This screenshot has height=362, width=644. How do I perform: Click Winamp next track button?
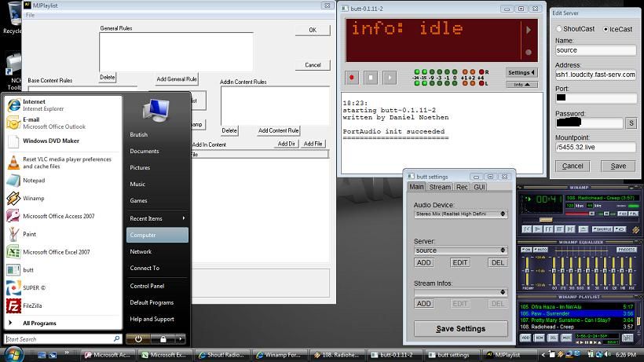[x=570, y=229]
